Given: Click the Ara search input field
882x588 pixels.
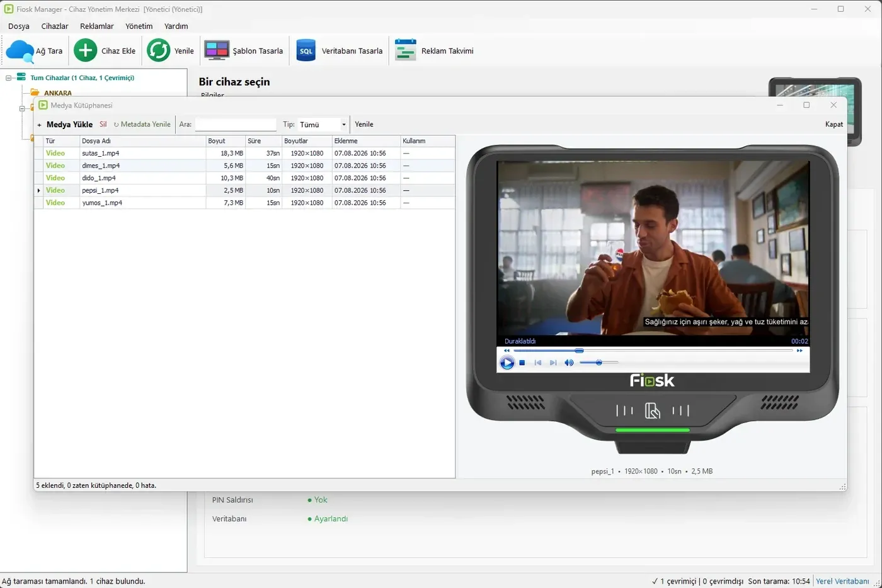Looking at the screenshot, I should point(236,125).
